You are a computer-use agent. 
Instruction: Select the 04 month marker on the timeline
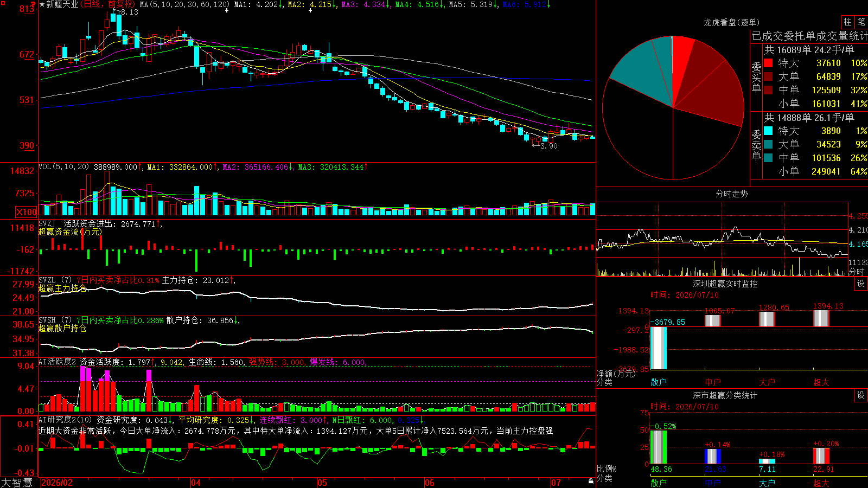[196, 483]
